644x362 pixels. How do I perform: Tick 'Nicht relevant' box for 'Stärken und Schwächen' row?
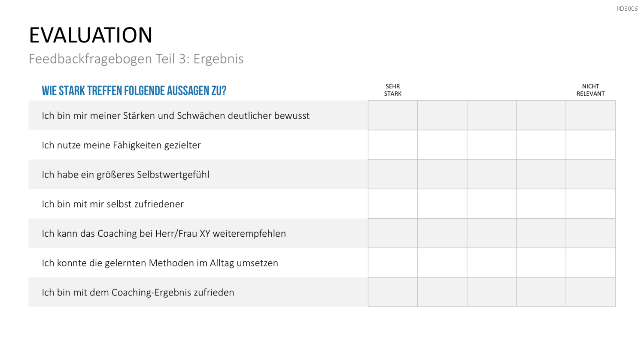(x=591, y=115)
